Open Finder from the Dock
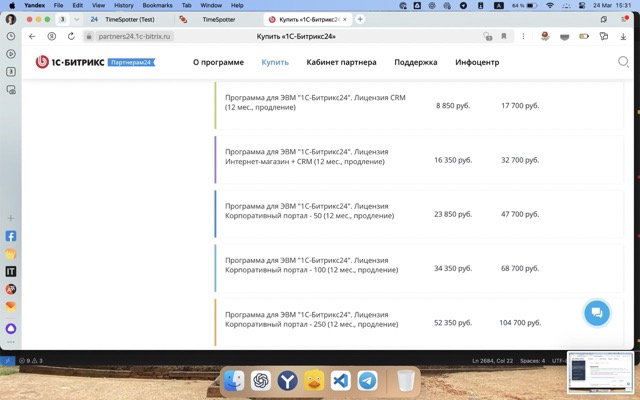 (x=234, y=381)
